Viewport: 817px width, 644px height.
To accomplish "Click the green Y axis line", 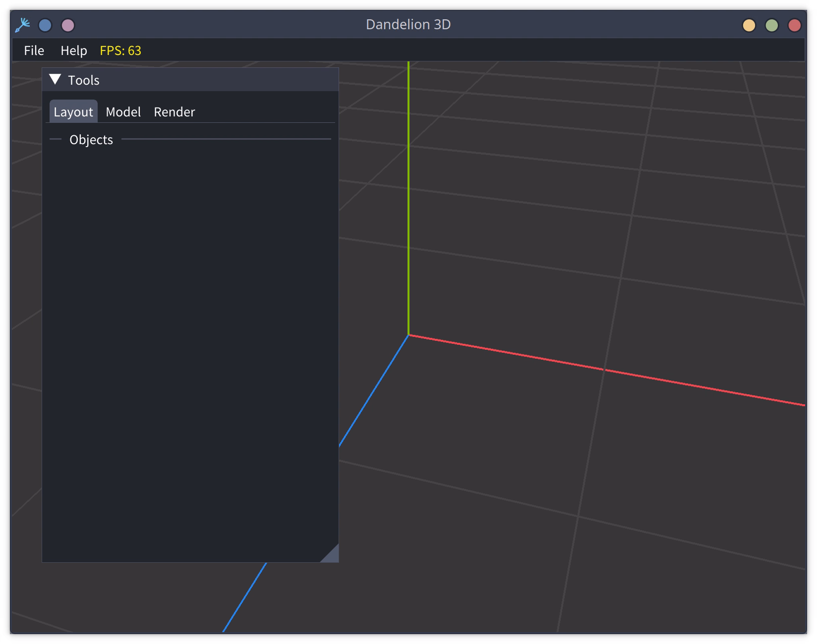I will 408,198.
